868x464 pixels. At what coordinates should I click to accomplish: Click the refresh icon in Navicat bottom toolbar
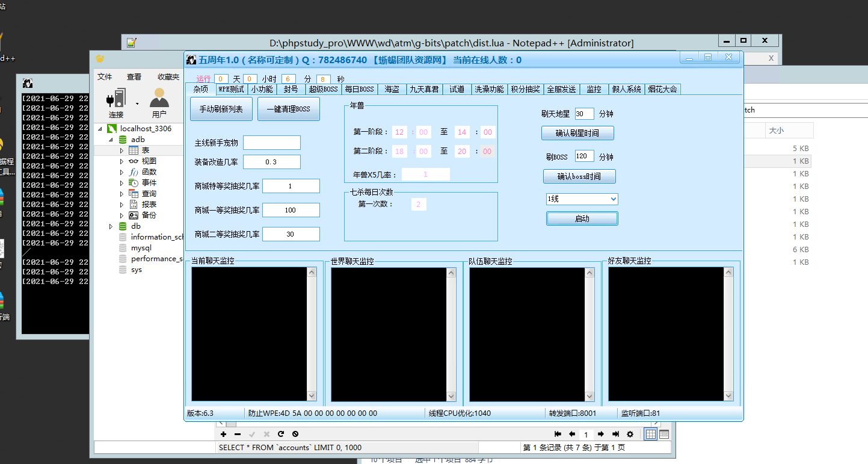click(x=281, y=434)
